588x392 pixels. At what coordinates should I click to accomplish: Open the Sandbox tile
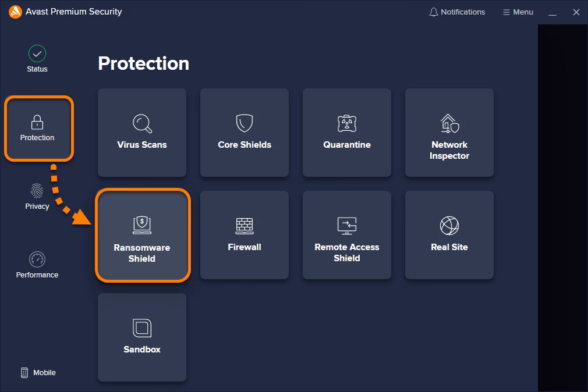click(141, 337)
